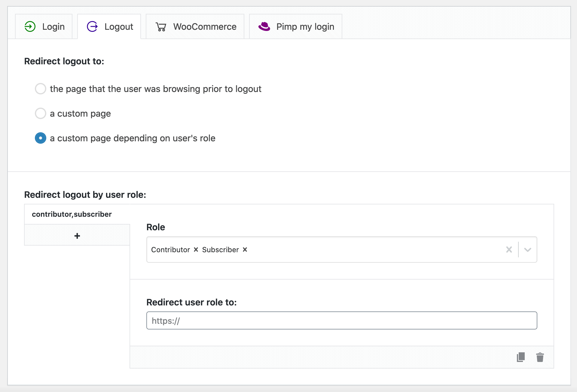
Task: Open the WooCommerce tab
Action: (195, 26)
